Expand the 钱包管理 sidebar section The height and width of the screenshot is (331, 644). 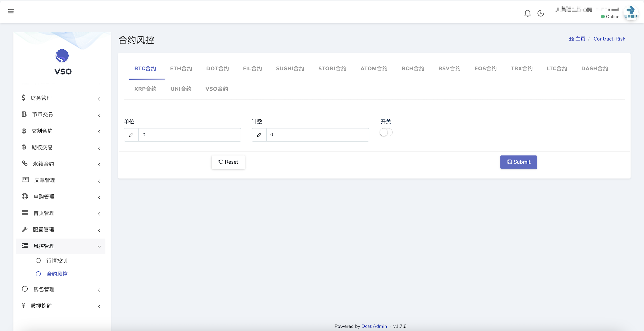pyautogui.click(x=60, y=289)
